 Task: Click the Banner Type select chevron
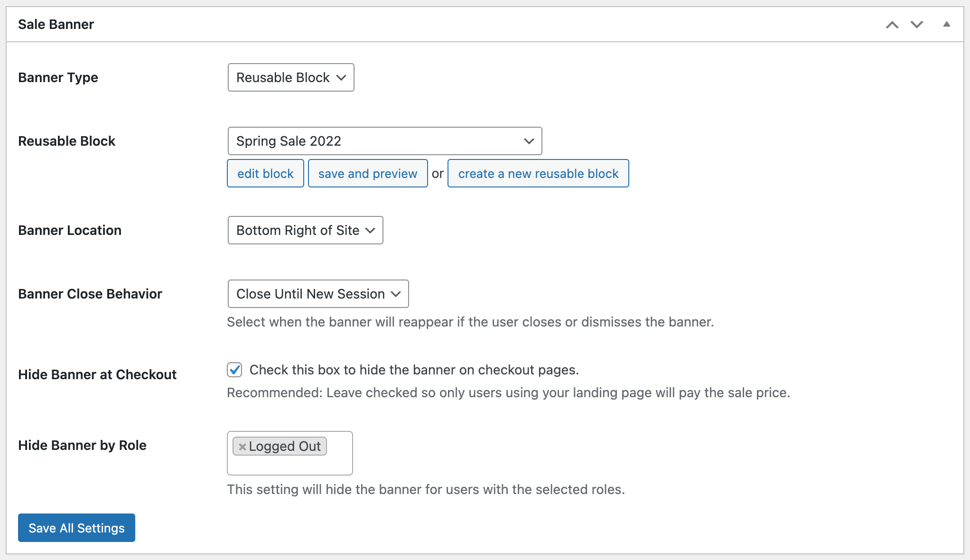(341, 77)
